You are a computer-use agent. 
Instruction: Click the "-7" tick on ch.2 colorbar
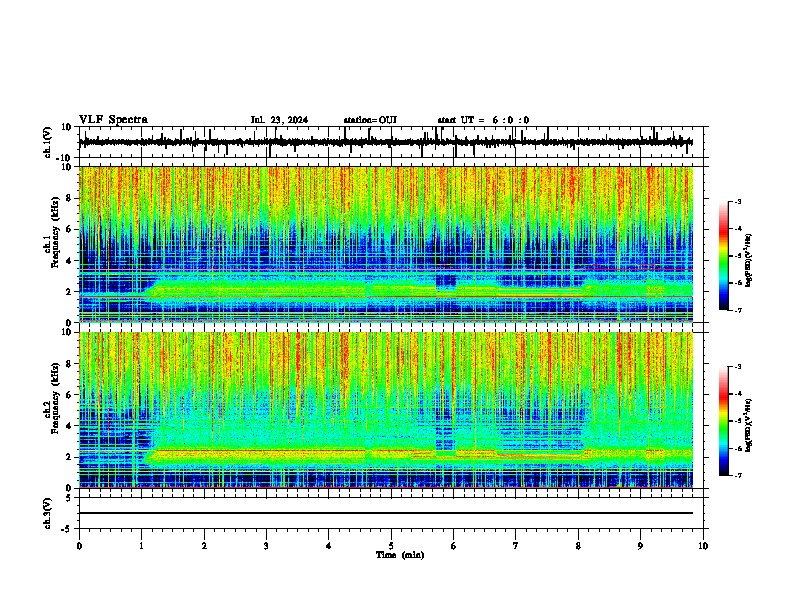[738, 475]
